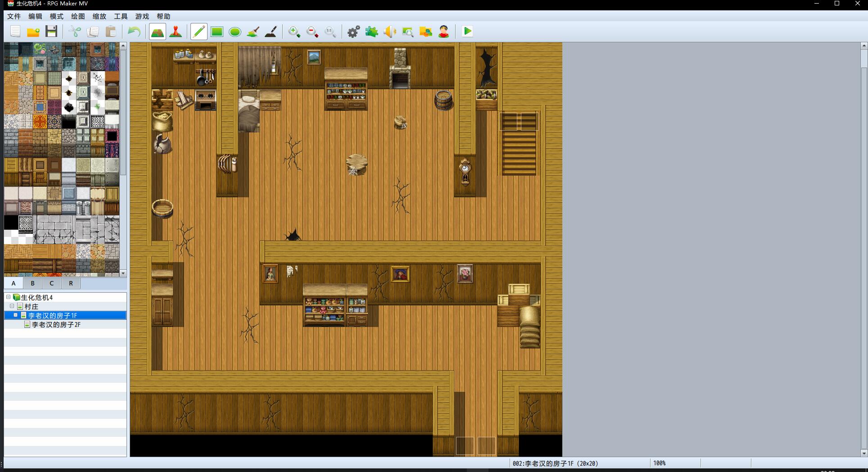Click the tileset palette scroll down arrow
Viewport: 868px width, 472px height.
123,273
